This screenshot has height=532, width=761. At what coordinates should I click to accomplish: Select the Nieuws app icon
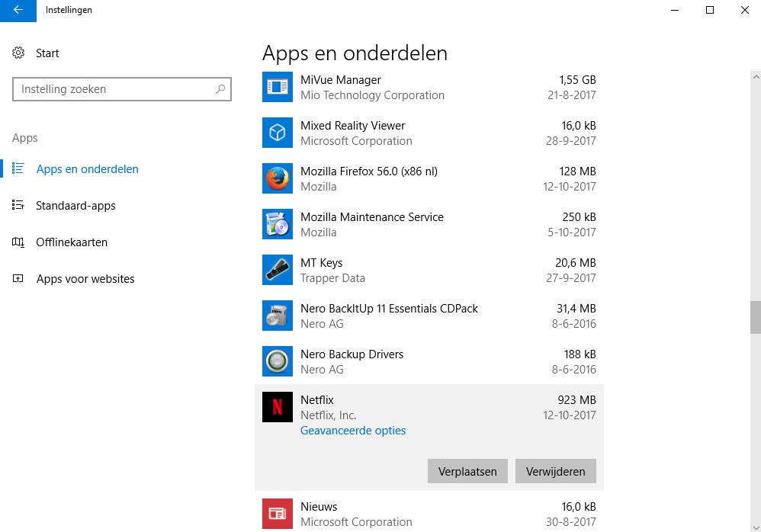pos(277,514)
